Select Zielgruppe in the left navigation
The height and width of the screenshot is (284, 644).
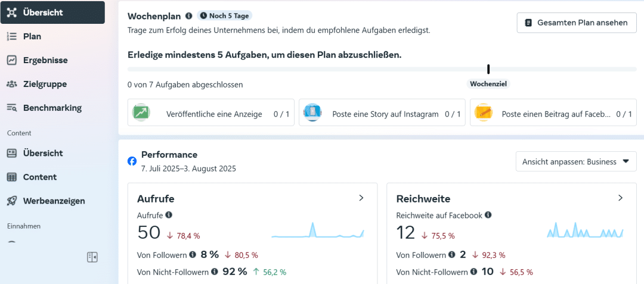[x=45, y=84]
